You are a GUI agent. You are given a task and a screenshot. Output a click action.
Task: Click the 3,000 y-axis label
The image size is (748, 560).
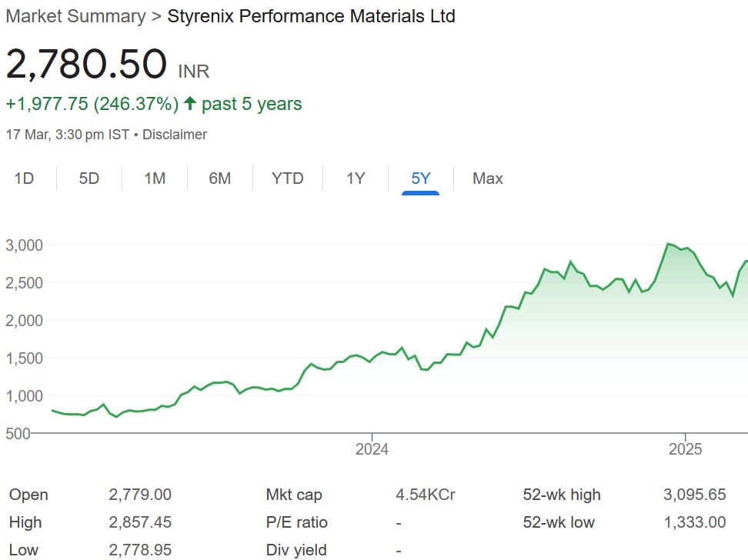coord(24,245)
